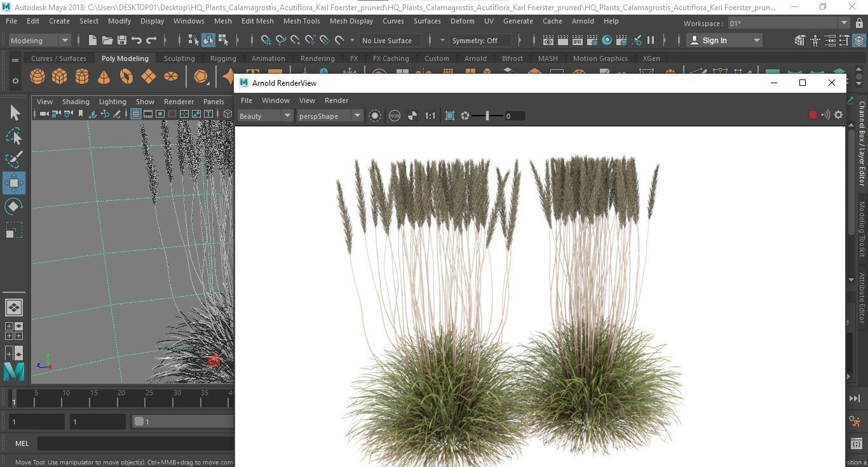Toggle snap to curves

281,41
